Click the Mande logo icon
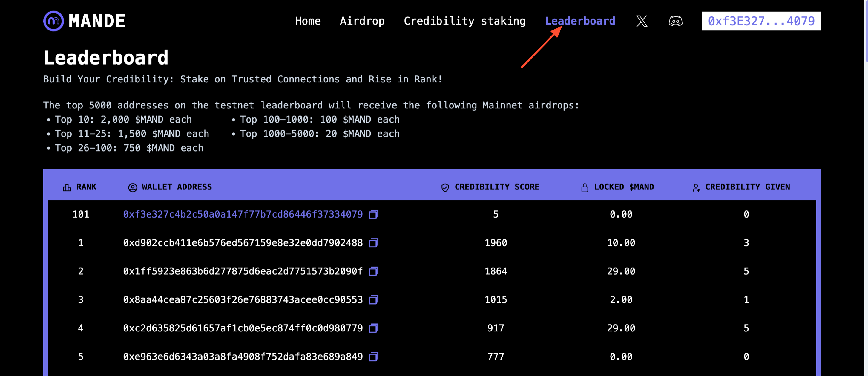This screenshot has height=376, width=868. (53, 21)
